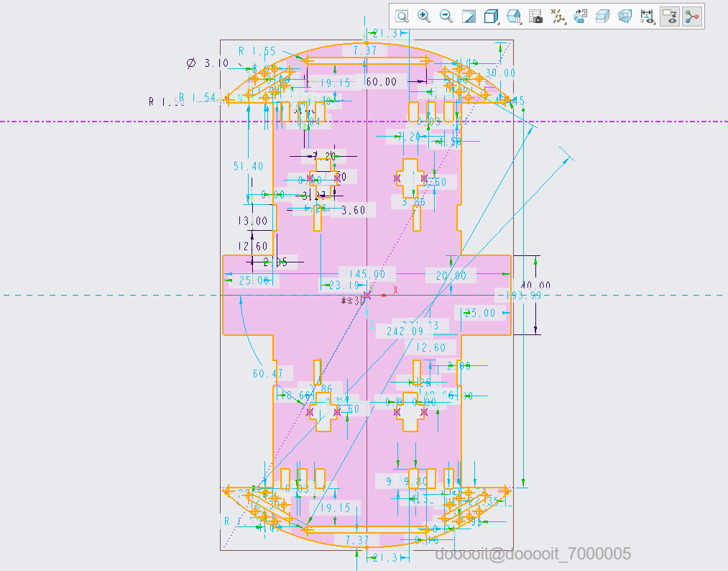Select the 3.60 dimension value

tap(354, 211)
